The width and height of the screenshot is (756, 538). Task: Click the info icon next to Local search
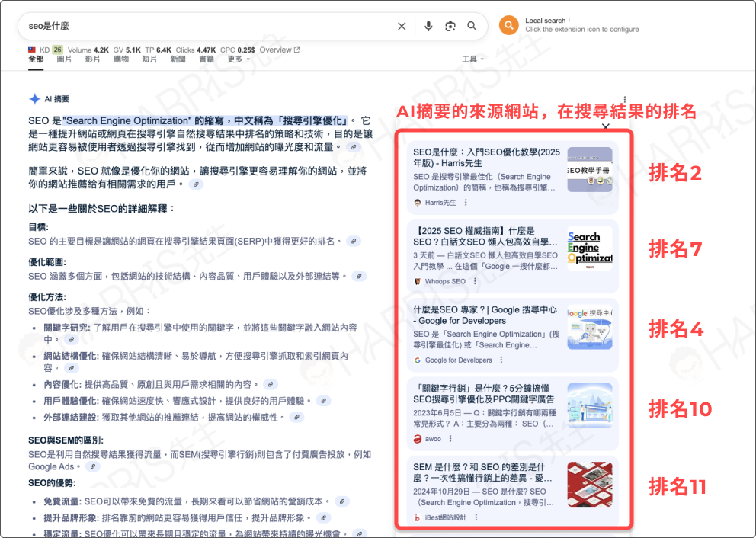(569, 20)
